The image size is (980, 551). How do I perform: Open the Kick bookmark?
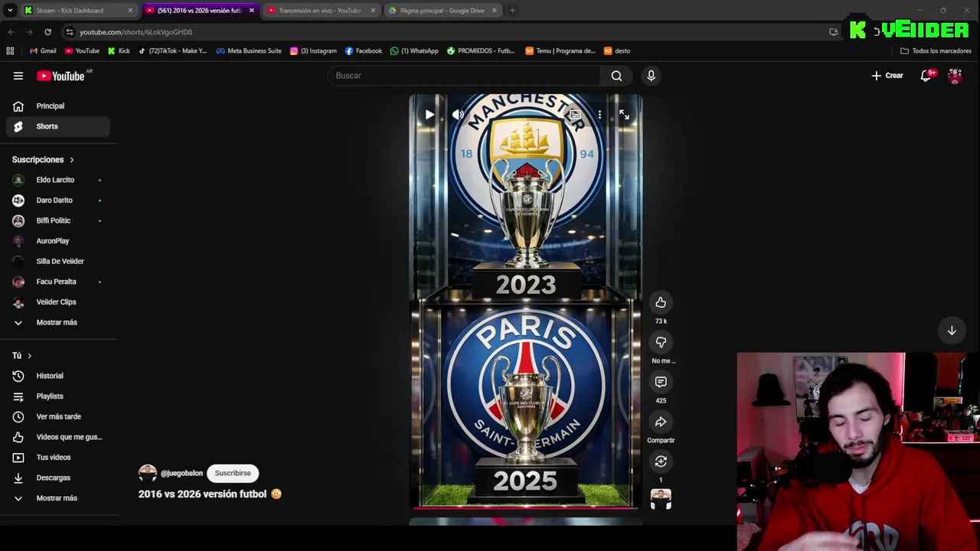click(119, 51)
